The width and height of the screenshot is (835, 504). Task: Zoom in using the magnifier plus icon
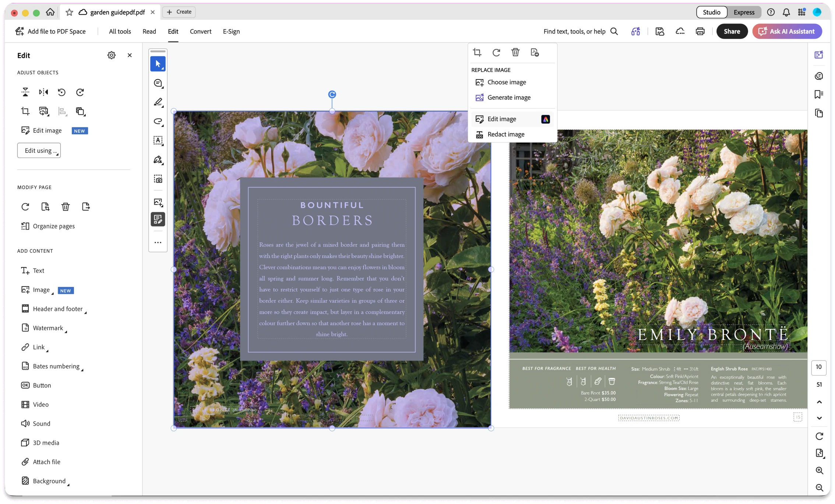tap(819, 471)
